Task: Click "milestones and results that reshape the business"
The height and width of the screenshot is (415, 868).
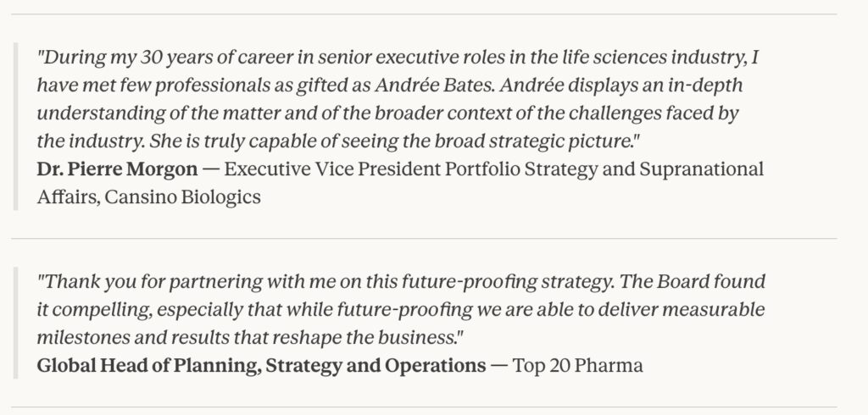Action: pos(246,337)
